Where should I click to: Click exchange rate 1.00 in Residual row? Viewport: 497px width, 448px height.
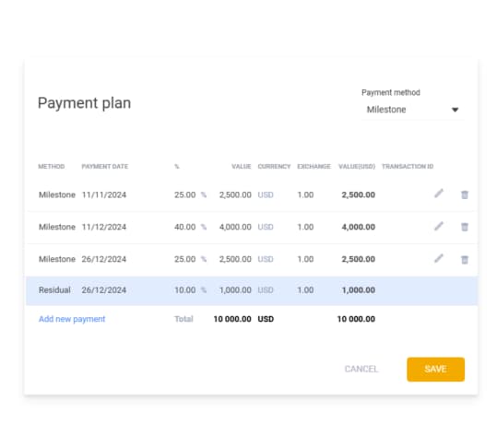pos(305,289)
